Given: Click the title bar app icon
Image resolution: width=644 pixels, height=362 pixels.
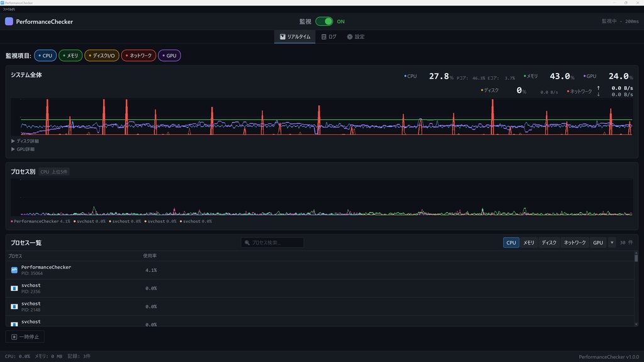Looking at the screenshot, I should click(3, 3).
